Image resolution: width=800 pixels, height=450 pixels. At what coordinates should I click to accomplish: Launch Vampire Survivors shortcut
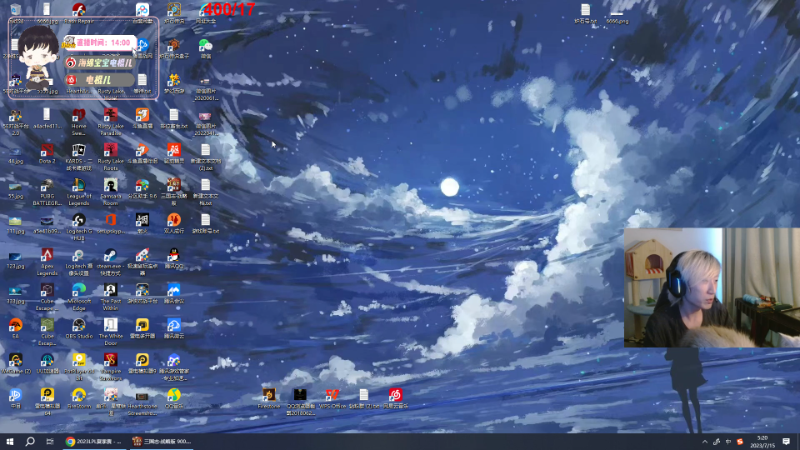pos(111,360)
